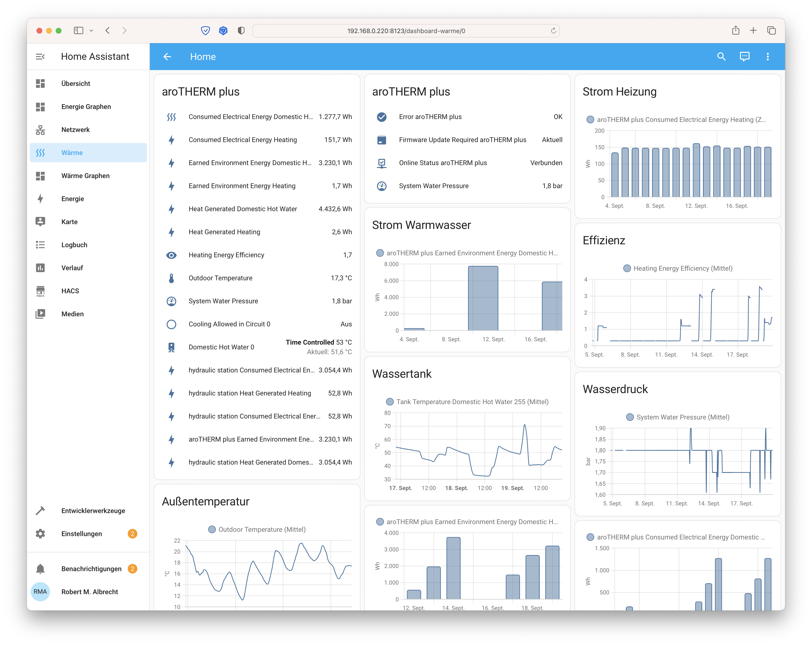Viewport: 812px width, 646px height.
Task: Click the back arrow next to Home
Action: click(167, 56)
